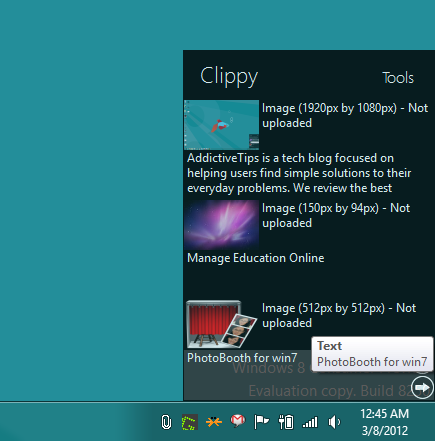This screenshot has height=441, width=435.
Task: Click the Clippy paperclip tray icon
Action: (x=166, y=422)
